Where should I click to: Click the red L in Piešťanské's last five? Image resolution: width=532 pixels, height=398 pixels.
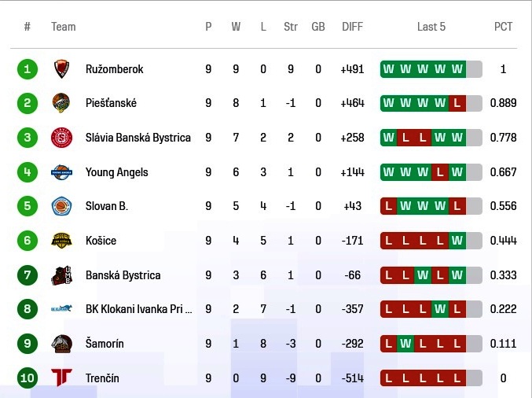pyautogui.click(x=457, y=103)
